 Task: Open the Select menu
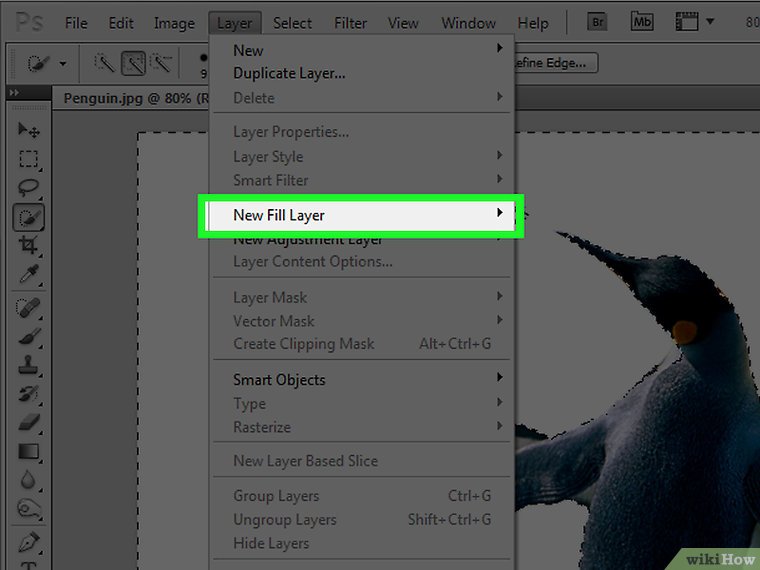click(x=292, y=23)
